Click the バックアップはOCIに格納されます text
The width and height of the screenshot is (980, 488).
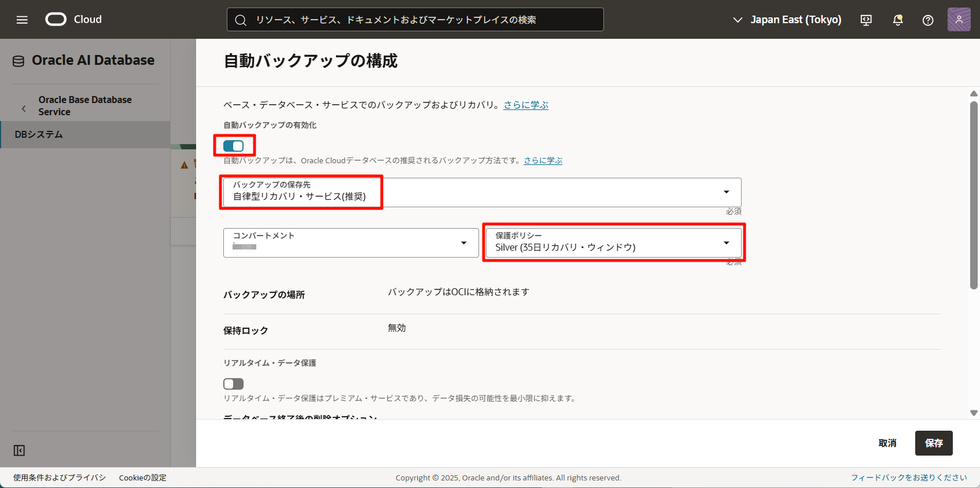(x=458, y=292)
